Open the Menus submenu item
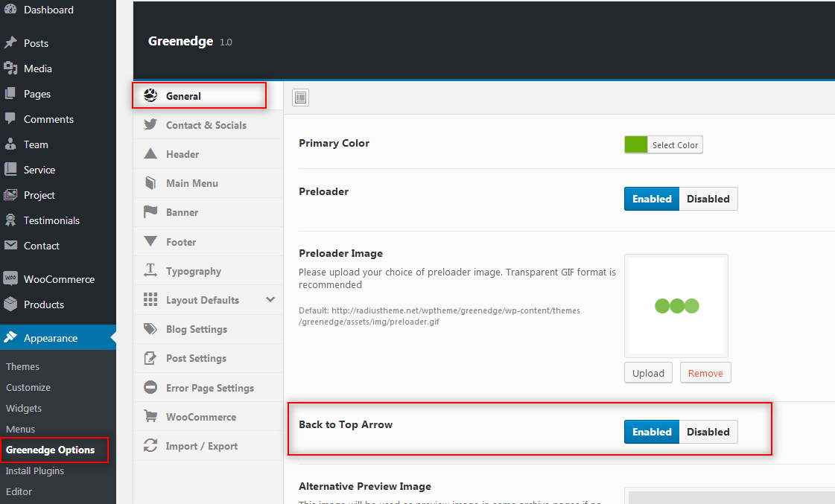Screen dimensions: 835x504 point(20,429)
